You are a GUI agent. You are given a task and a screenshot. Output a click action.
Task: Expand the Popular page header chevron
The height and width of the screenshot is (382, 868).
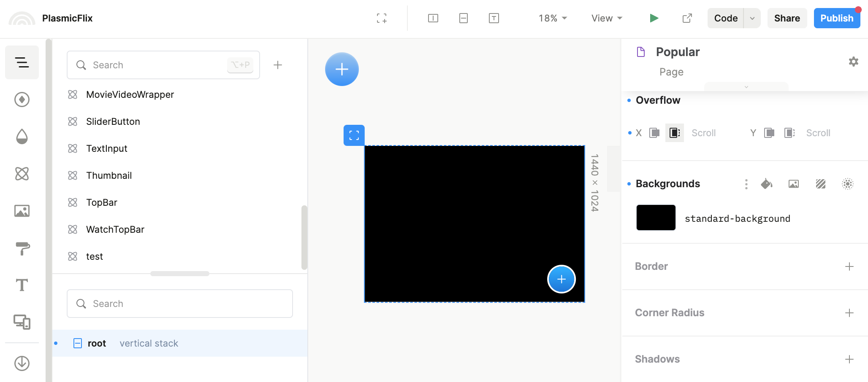(746, 86)
